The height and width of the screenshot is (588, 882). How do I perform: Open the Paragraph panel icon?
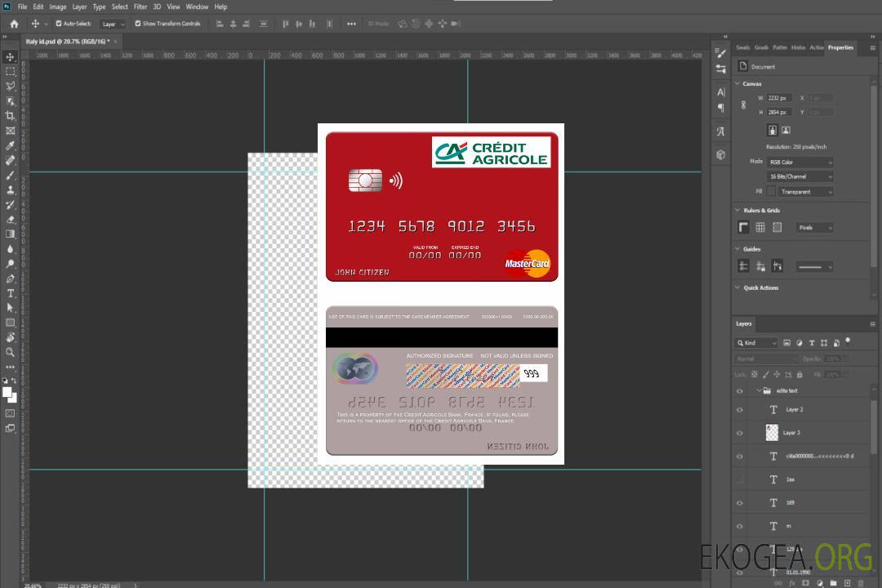pyautogui.click(x=721, y=108)
